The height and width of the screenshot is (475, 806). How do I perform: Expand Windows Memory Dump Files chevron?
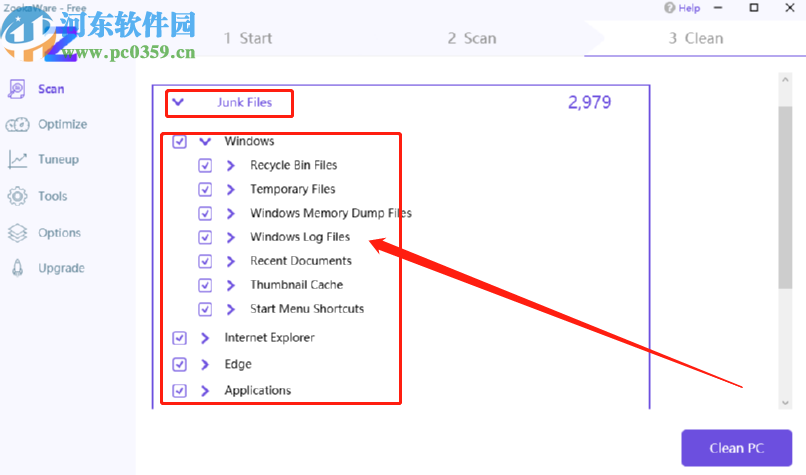231,213
